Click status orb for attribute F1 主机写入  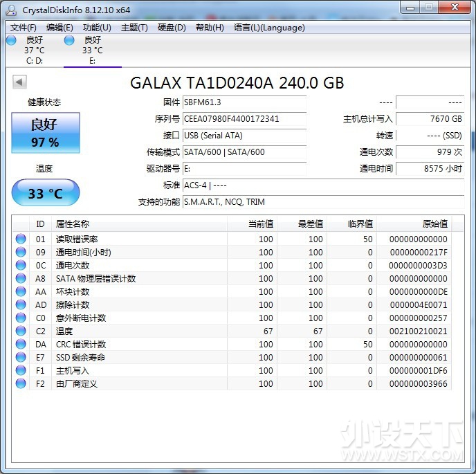(x=21, y=370)
